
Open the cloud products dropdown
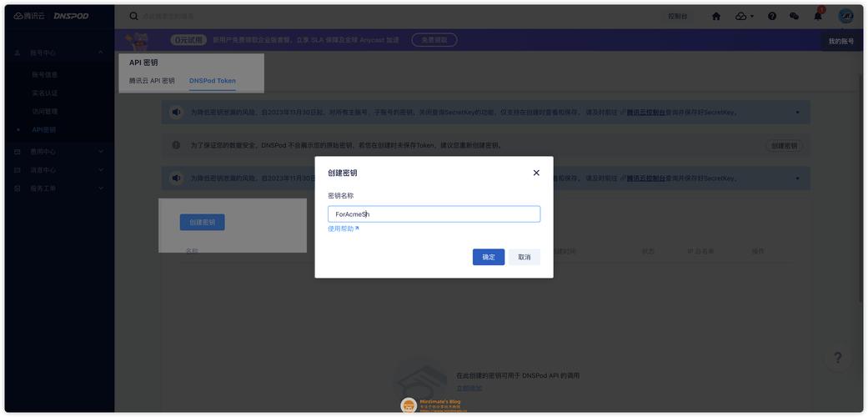tap(744, 17)
